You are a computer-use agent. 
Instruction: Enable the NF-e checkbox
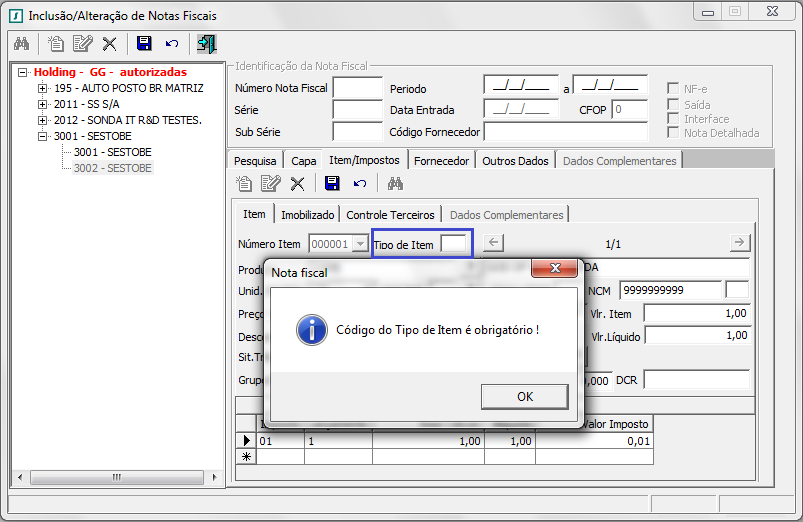pos(673,88)
